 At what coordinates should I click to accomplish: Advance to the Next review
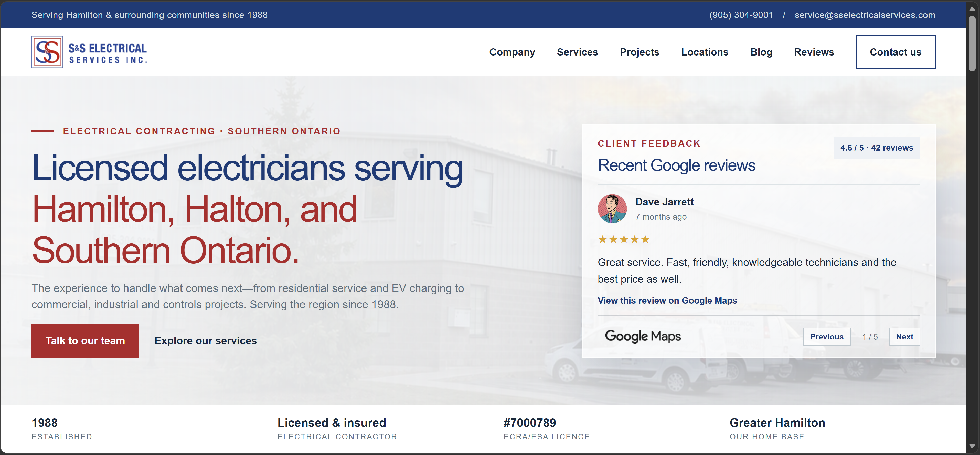pyautogui.click(x=904, y=337)
